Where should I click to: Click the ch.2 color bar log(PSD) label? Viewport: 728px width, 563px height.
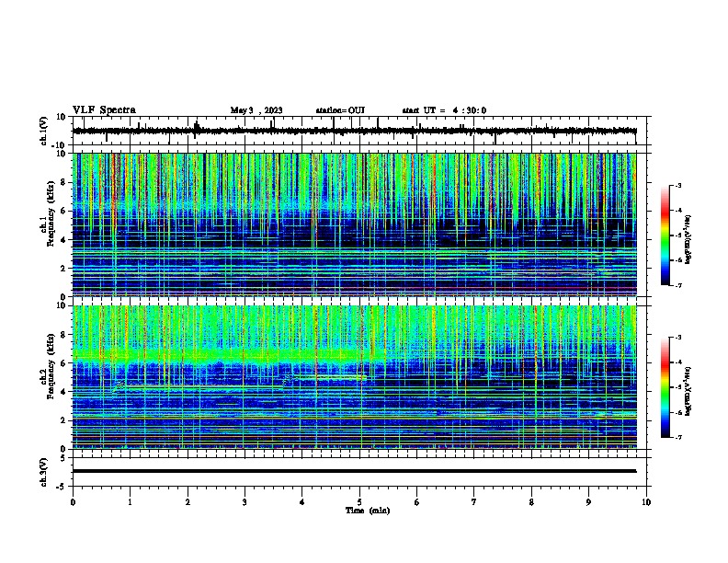pos(688,391)
